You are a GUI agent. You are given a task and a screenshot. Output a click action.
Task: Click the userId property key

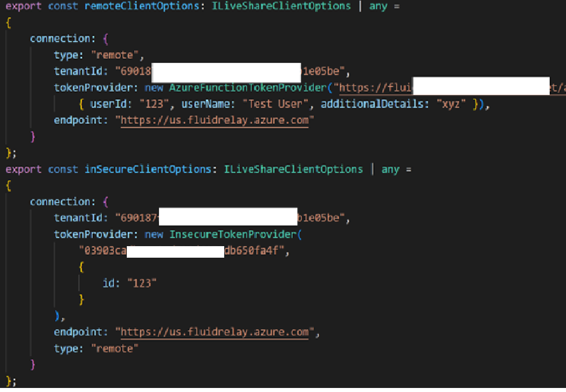click(x=108, y=104)
